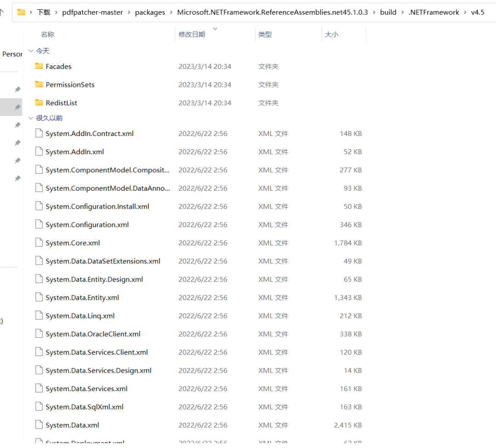The height and width of the screenshot is (448, 496).
Task: Sort by 修改日期 column header
Action: pos(192,34)
